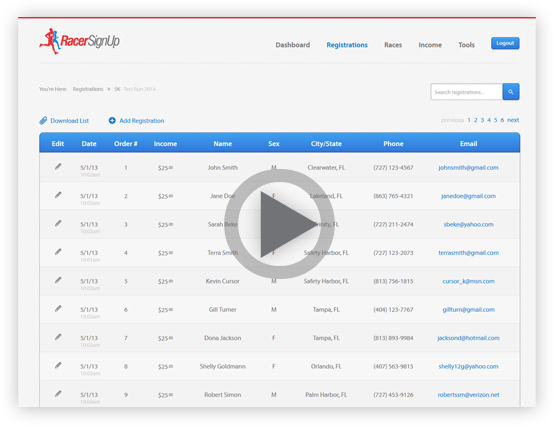Click the next pagination link
Image resolution: width=554 pixels, height=426 pixels.
pyautogui.click(x=513, y=120)
